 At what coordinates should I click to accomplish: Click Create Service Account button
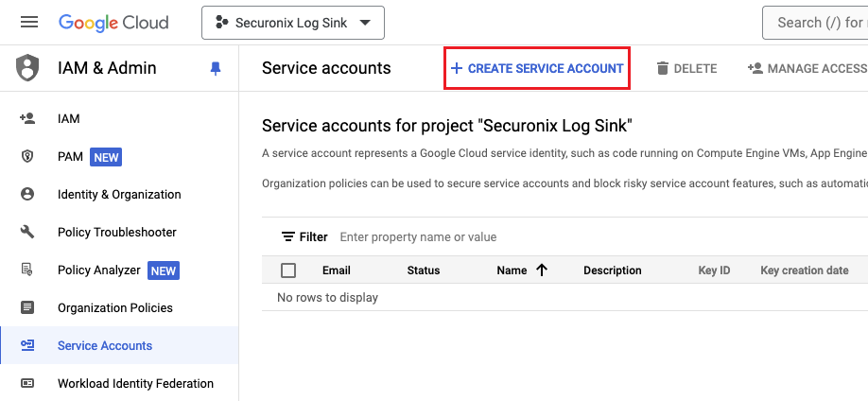(x=537, y=68)
